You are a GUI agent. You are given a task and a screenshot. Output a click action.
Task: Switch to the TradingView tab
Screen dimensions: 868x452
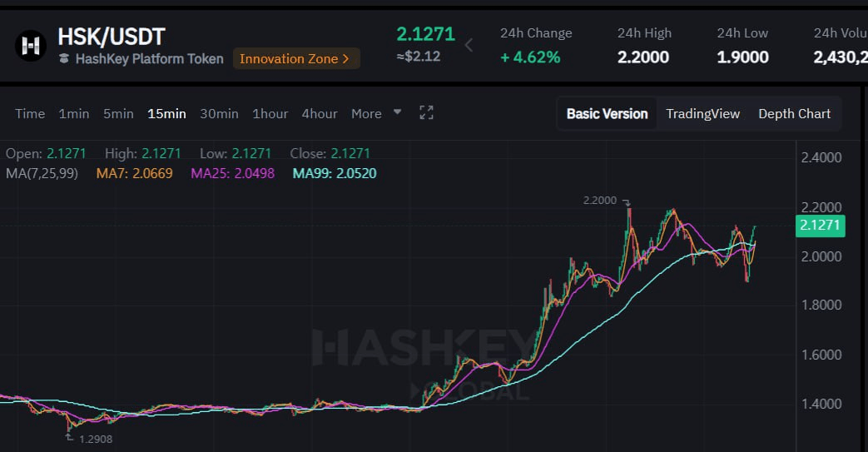coord(702,113)
